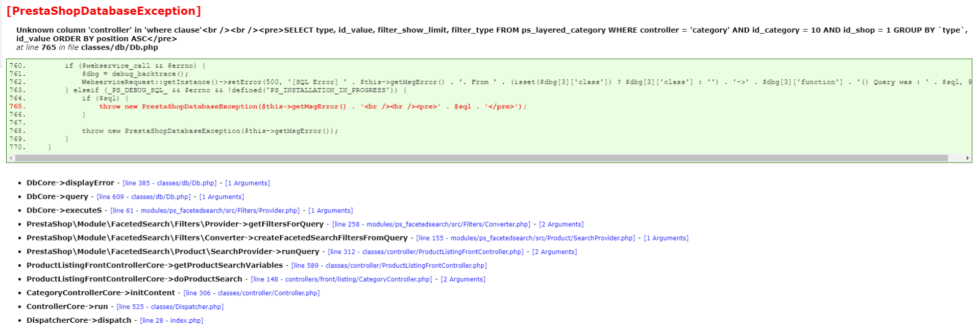Click the DbCore->executeS stack entry
The width and height of the screenshot is (980, 336).
pos(64,211)
